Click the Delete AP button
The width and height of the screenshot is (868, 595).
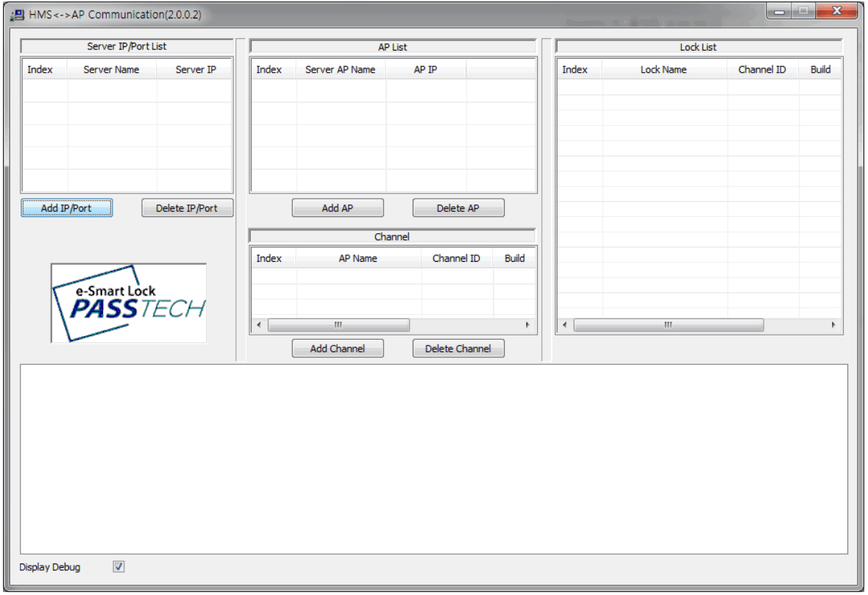458,207
